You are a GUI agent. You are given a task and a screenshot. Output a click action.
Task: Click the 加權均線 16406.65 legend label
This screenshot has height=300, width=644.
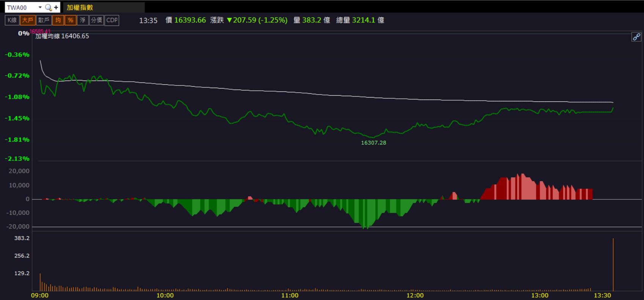(62, 36)
